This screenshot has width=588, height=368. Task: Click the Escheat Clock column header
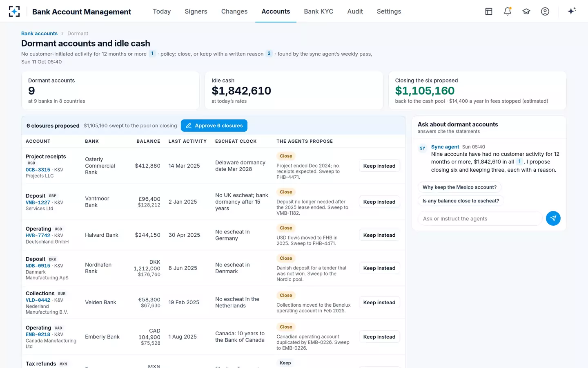pyautogui.click(x=236, y=141)
